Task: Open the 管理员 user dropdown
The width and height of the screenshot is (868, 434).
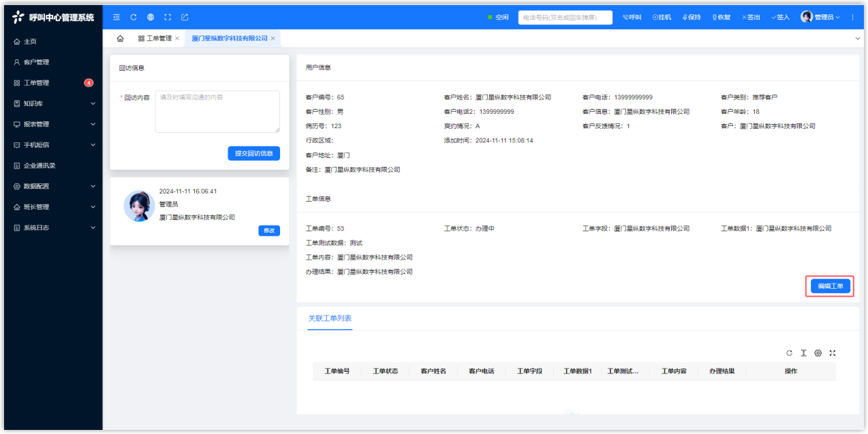Action: tap(820, 17)
